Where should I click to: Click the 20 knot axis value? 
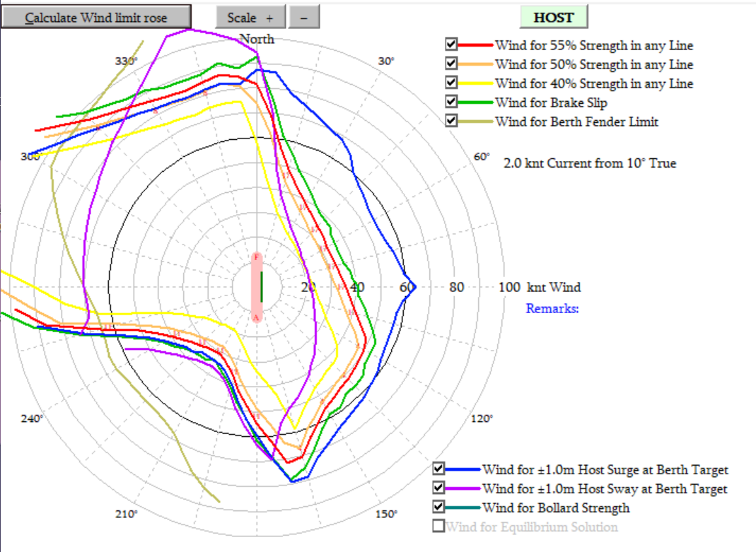(308, 287)
